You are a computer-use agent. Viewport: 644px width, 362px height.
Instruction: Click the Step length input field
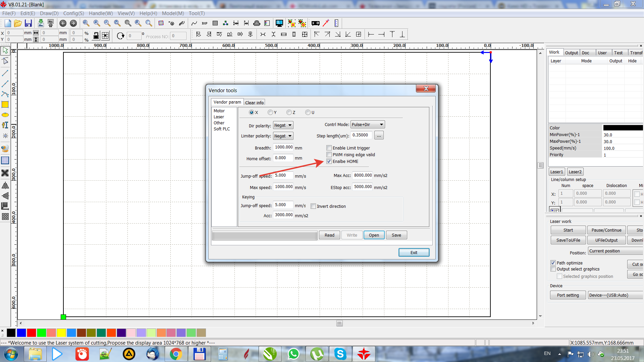361,135
